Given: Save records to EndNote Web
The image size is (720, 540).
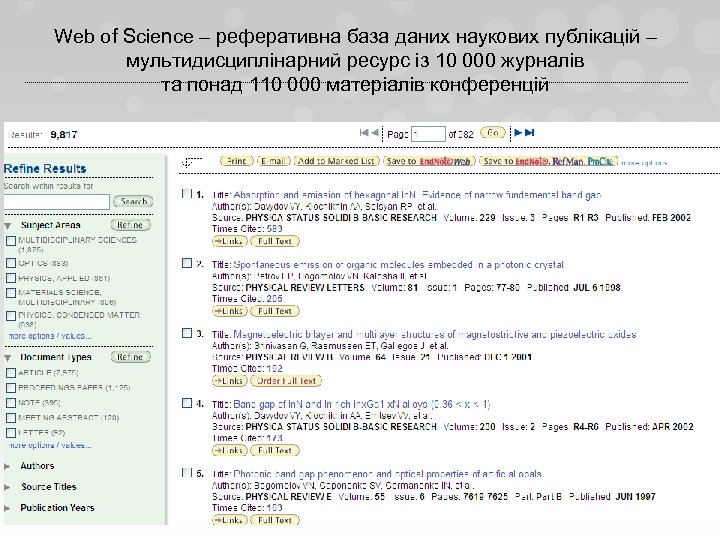Looking at the screenshot, I should pos(428,161).
